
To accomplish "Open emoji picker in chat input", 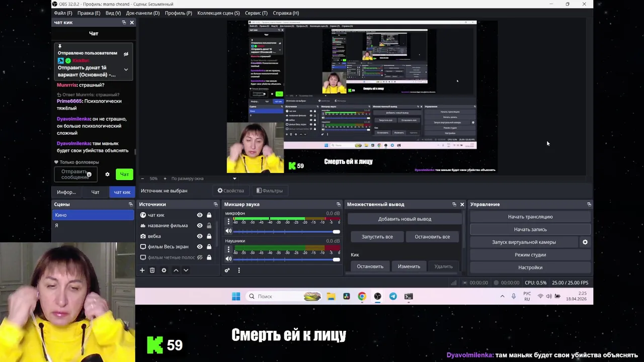I will click(x=89, y=174).
